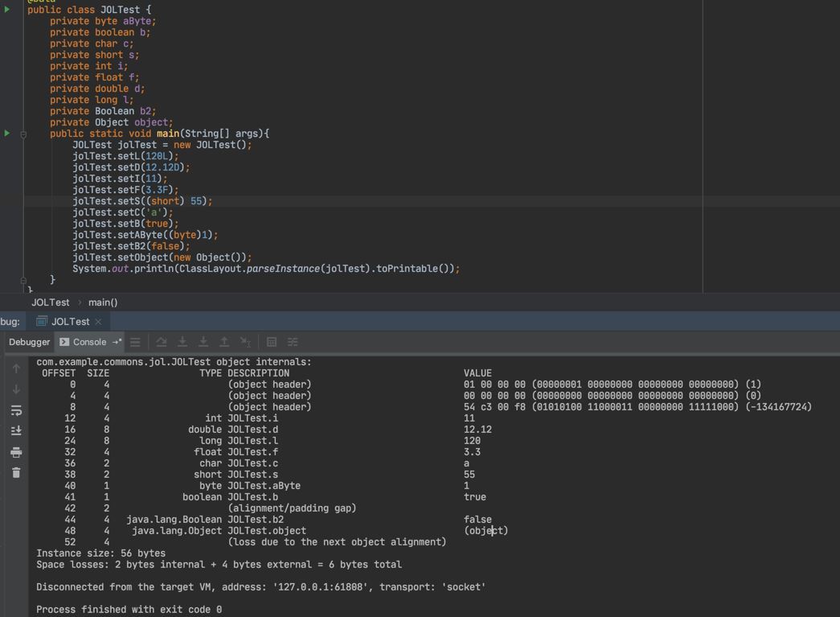
Task: Close the JOLTest debug session tab
Action: pos(99,322)
